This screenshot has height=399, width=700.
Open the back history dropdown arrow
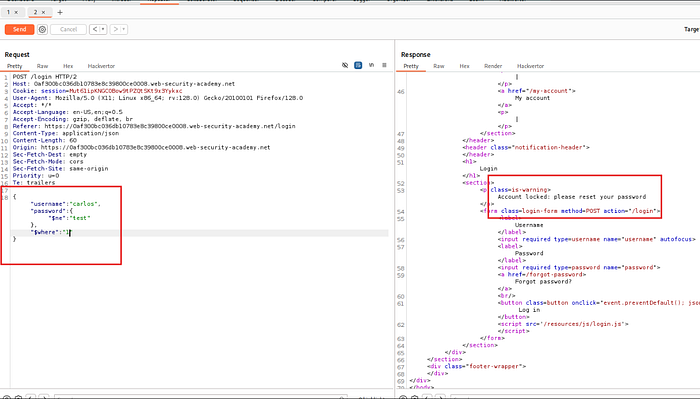(x=103, y=29)
